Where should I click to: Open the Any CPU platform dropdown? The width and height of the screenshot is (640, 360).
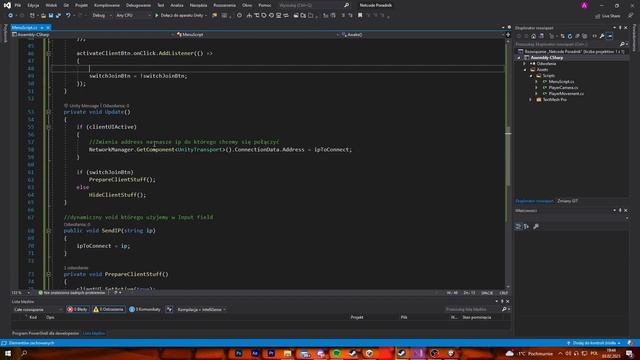(133, 16)
